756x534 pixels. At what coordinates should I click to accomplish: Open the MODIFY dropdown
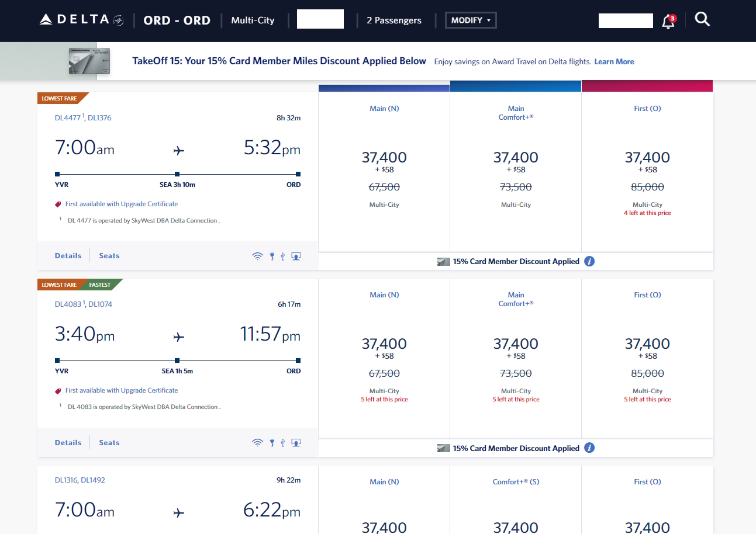pos(470,19)
